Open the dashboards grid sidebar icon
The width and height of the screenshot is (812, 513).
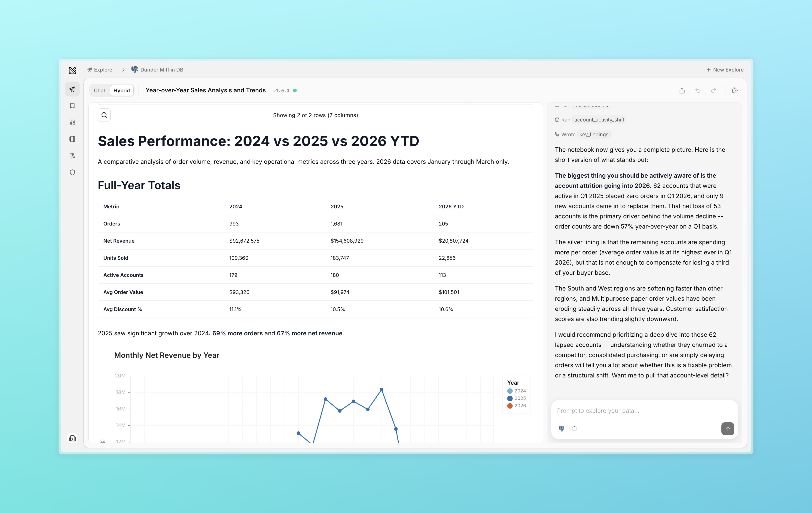72,123
